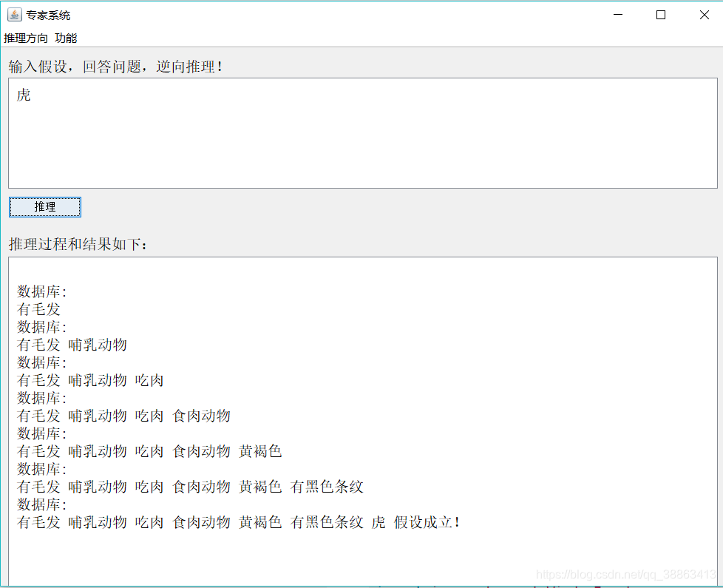Click the Java application icon in title bar
Screen dimensions: 723x588
point(14,15)
